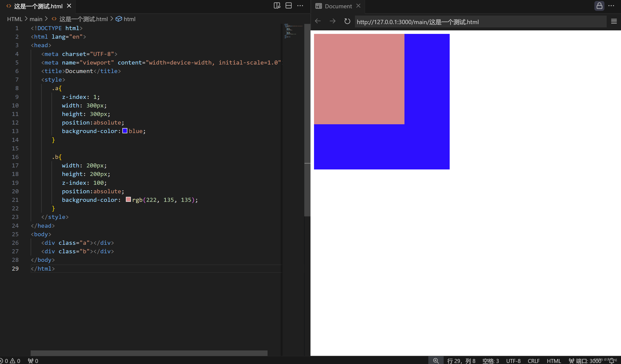Open the blue color swatch picker
This screenshot has width=621, height=364.
(x=125, y=131)
